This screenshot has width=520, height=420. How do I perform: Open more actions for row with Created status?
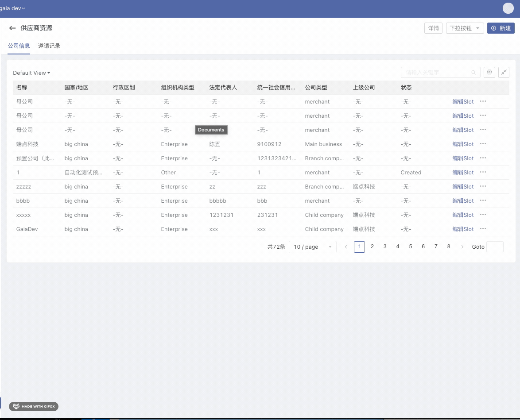(x=483, y=172)
